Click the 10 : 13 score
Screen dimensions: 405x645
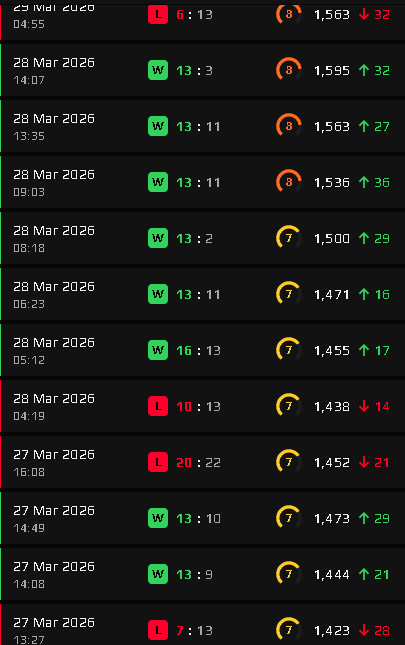coord(198,407)
